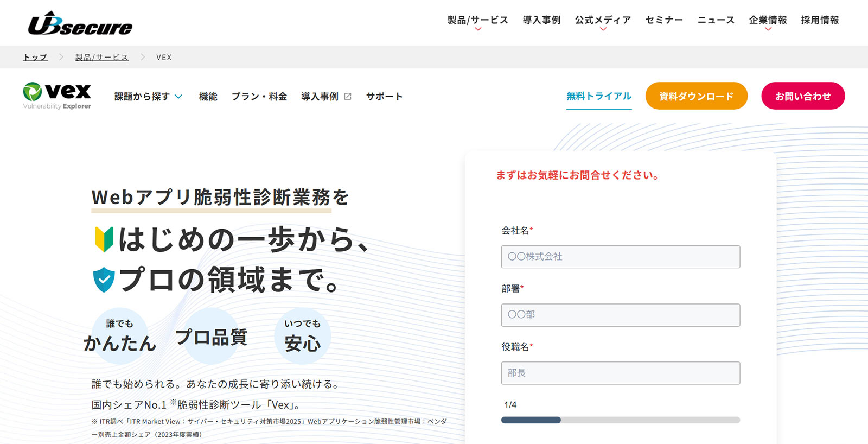Click the 会社名 field label
The height and width of the screenshot is (444, 868).
[x=517, y=231]
